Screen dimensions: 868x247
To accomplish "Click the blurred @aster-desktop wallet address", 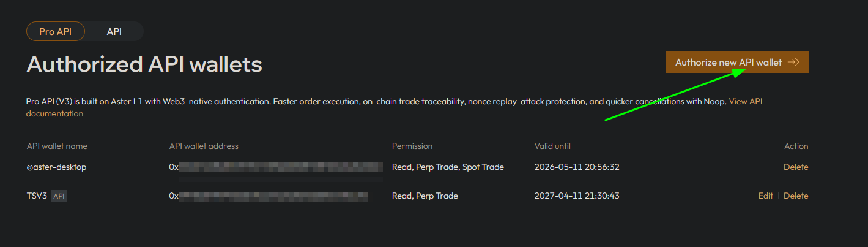I will tap(275, 167).
